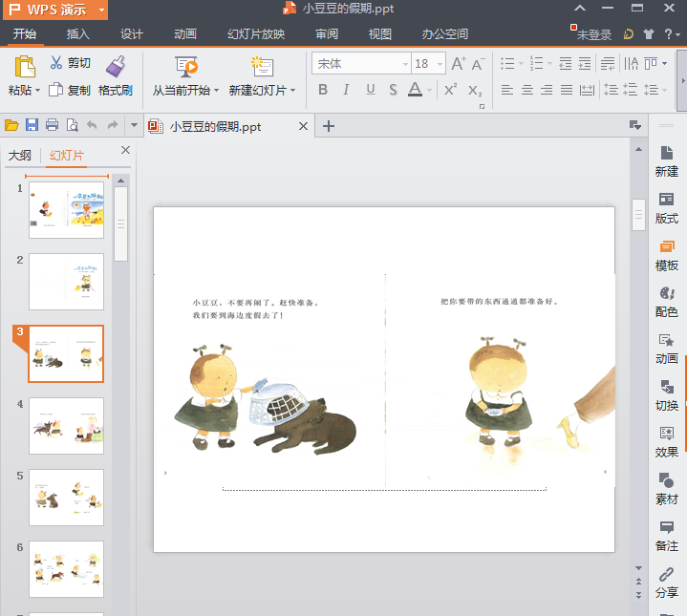Open the bullet list style dropdown

pyautogui.click(x=521, y=64)
